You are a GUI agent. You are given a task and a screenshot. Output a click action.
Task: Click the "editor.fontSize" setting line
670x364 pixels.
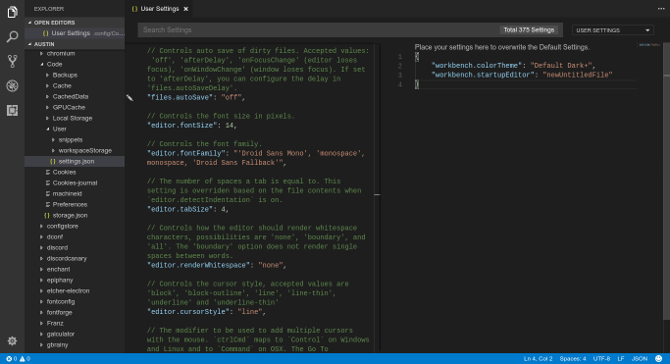[x=192, y=126]
